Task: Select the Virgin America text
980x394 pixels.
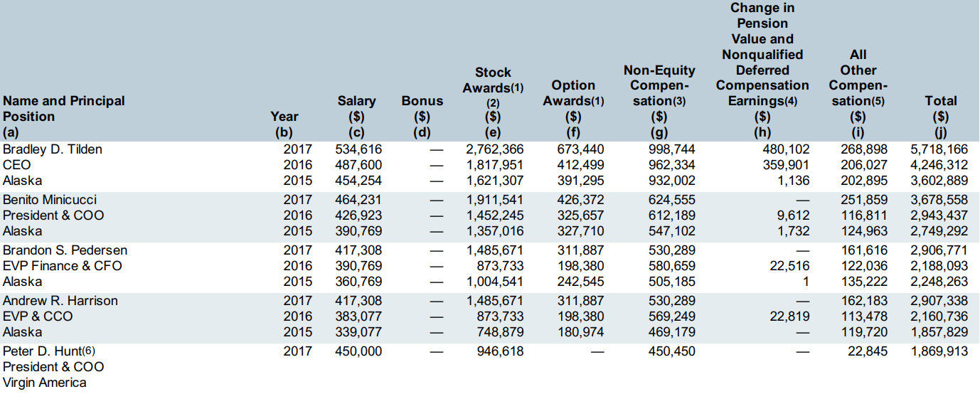Action: (x=45, y=383)
